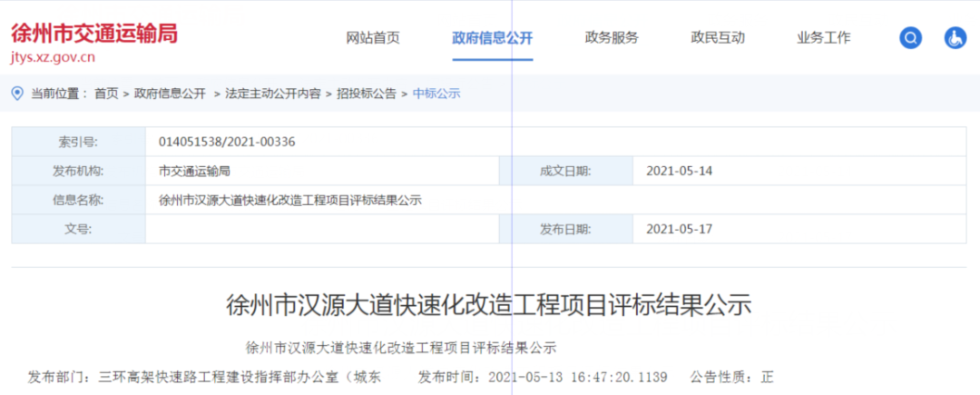The width and height of the screenshot is (980, 395).
Task: Open 法定主动公开内容 breadcrumb link
Action: pyautogui.click(x=272, y=94)
